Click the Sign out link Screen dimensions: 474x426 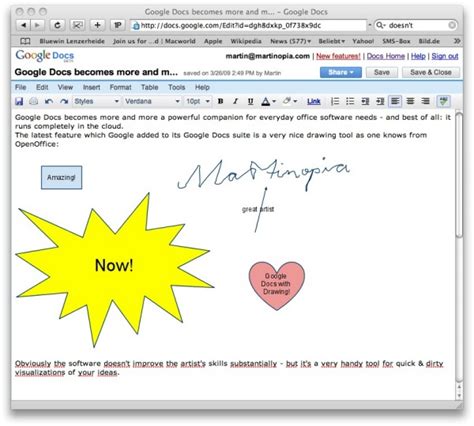[x=445, y=56]
